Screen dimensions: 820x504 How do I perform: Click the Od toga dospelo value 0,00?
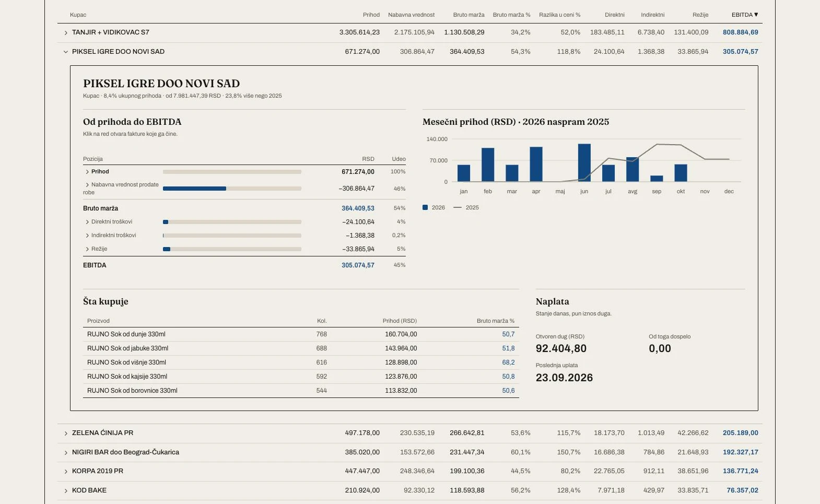pos(660,348)
